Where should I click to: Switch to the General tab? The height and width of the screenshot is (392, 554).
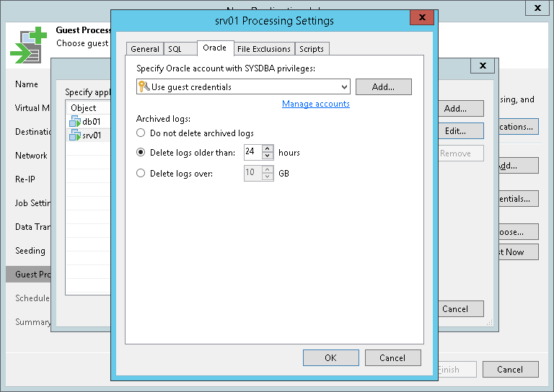(x=145, y=49)
